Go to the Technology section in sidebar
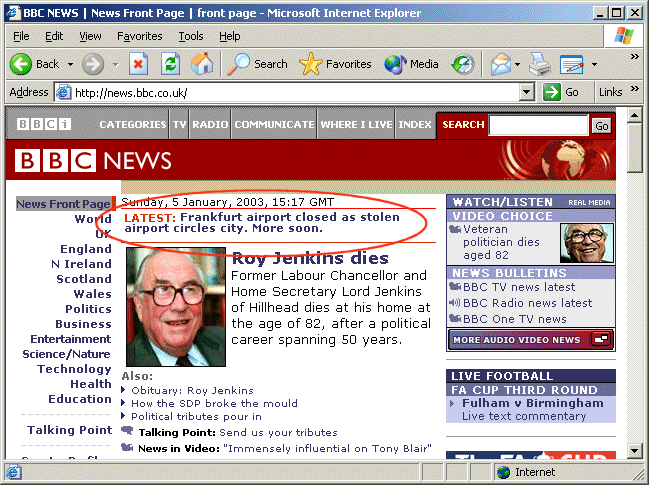The image size is (649, 485). tap(74, 369)
